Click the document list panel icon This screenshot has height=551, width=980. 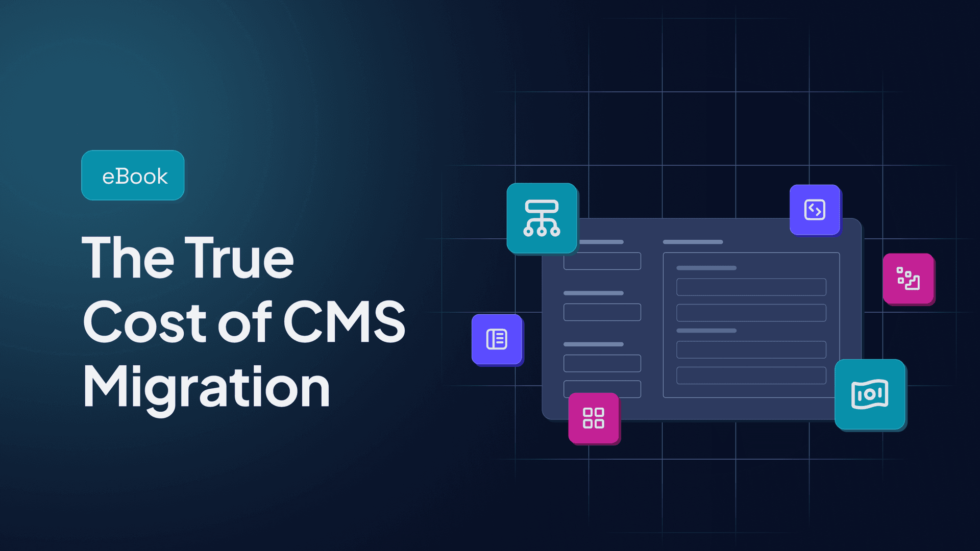tap(497, 338)
